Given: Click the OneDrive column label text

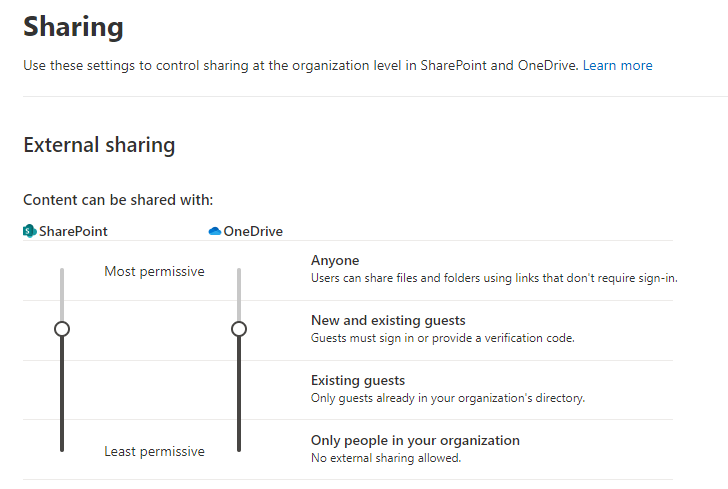Looking at the screenshot, I should click(253, 231).
